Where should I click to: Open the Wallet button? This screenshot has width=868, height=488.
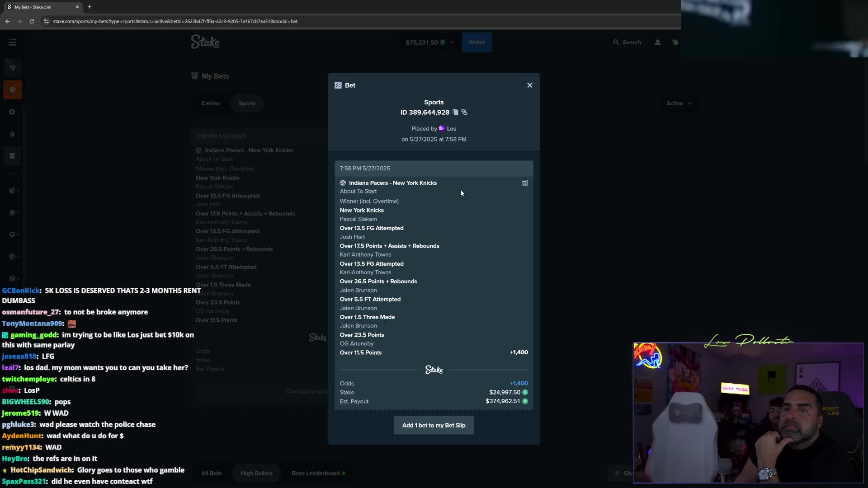tap(476, 42)
